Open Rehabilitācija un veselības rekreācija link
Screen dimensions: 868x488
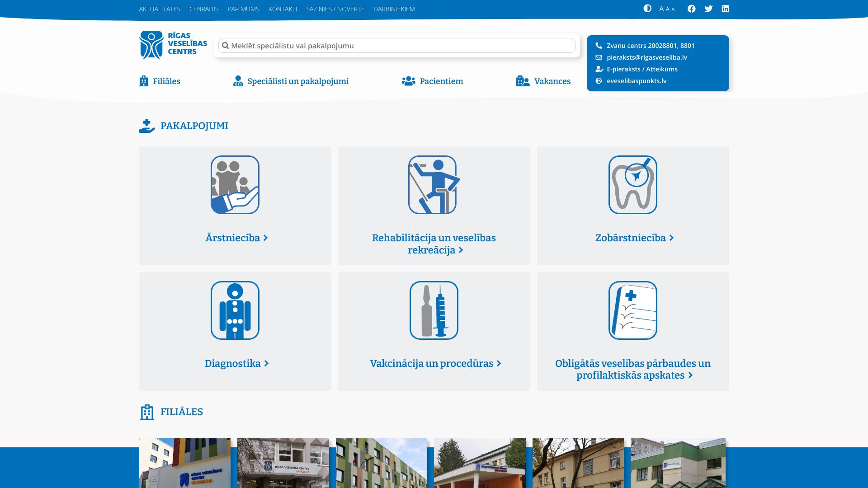(x=434, y=244)
